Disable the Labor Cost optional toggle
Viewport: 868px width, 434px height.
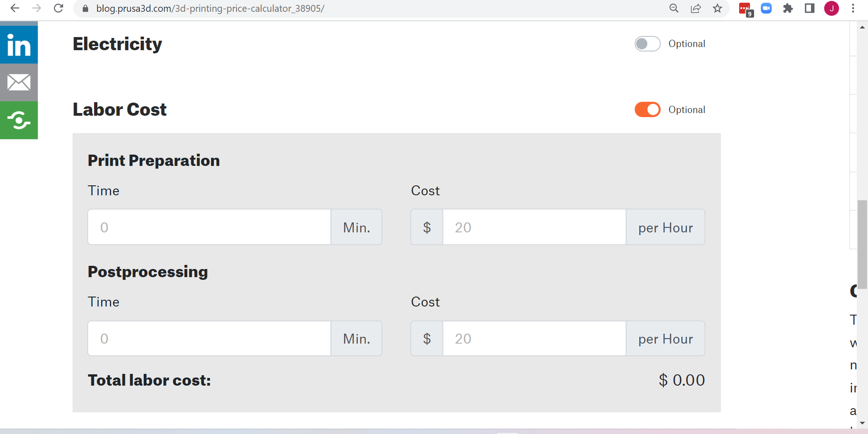coord(647,109)
